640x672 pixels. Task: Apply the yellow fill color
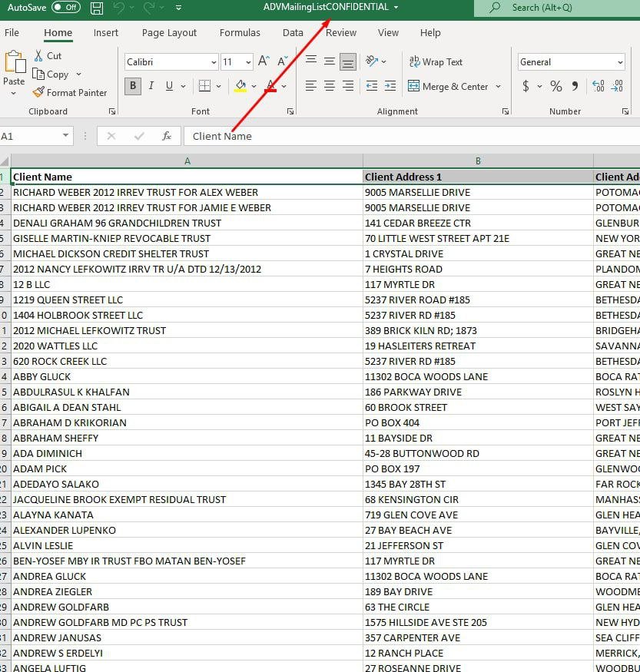[240, 86]
